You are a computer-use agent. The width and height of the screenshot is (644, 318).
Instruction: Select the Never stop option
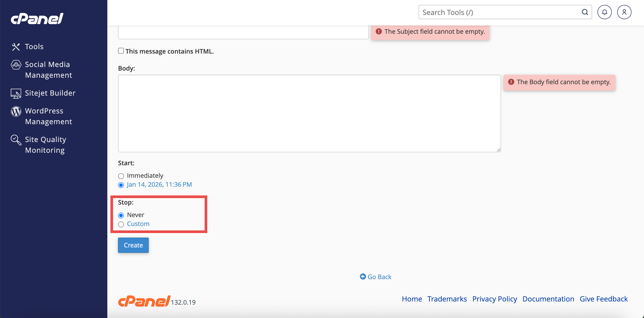(121, 215)
